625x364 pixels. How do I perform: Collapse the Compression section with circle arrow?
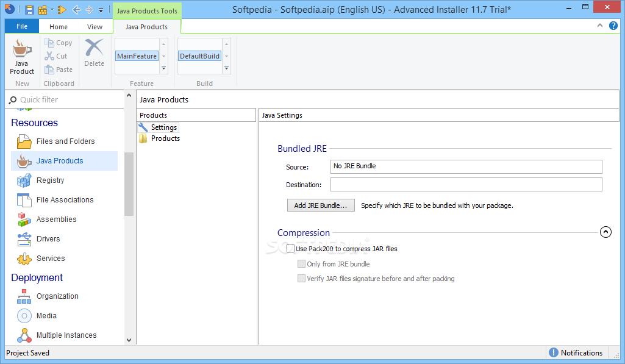coord(605,232)
